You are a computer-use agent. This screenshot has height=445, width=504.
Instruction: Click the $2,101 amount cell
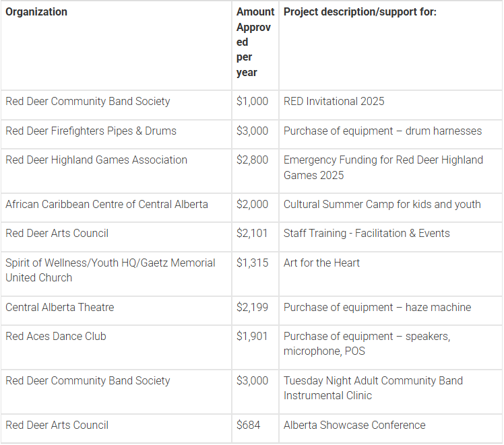(252, 234)
